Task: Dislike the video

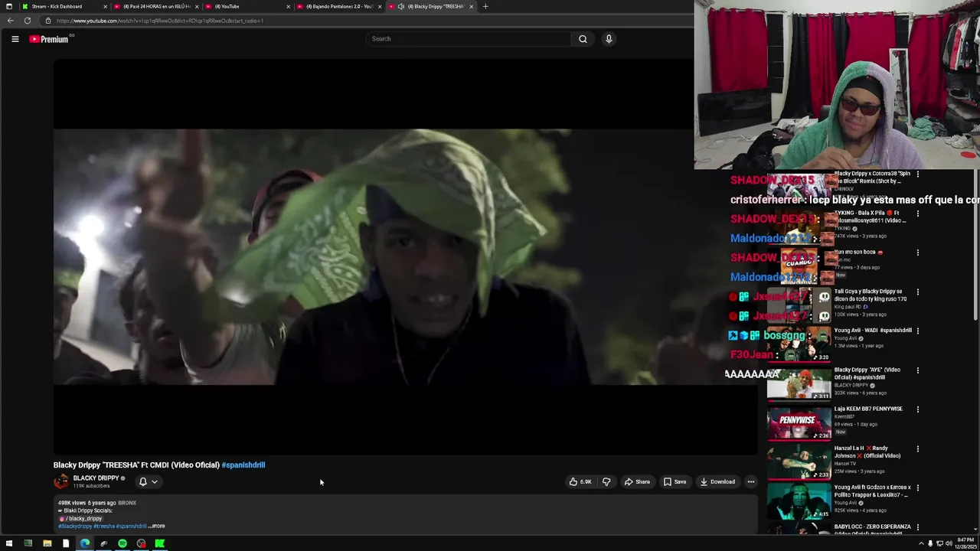Action: point(606,482)
